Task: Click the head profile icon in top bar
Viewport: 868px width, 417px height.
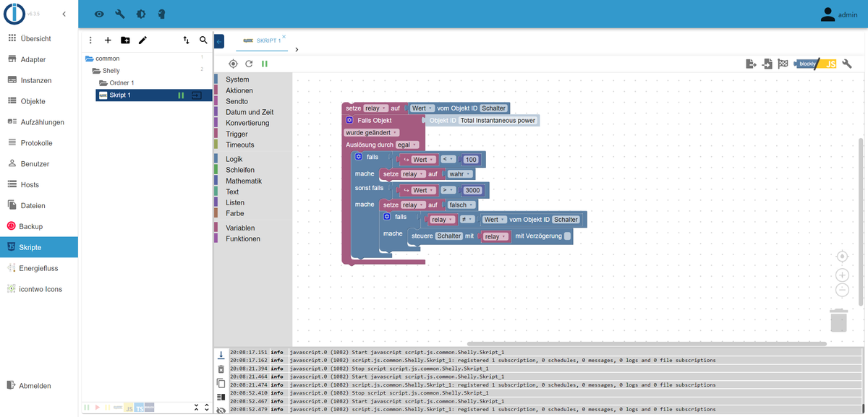Action: [161, 14]
